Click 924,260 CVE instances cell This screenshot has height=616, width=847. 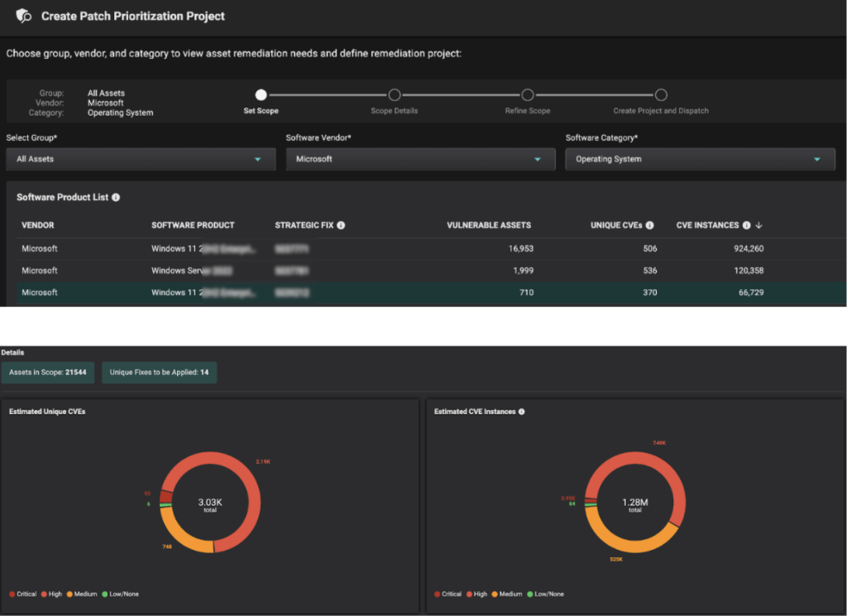pyautogui.click(x=749, y=249)
